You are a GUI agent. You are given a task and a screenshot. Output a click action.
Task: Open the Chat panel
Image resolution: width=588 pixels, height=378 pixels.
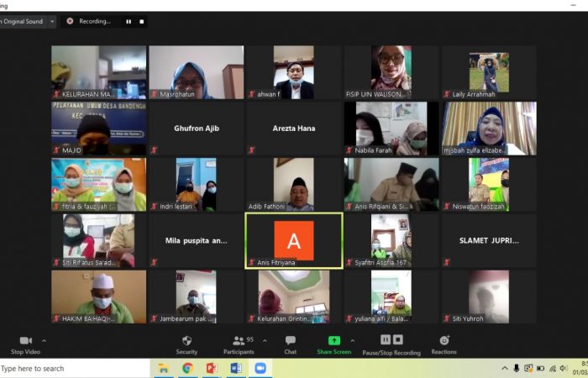click(x=290, y=340)
